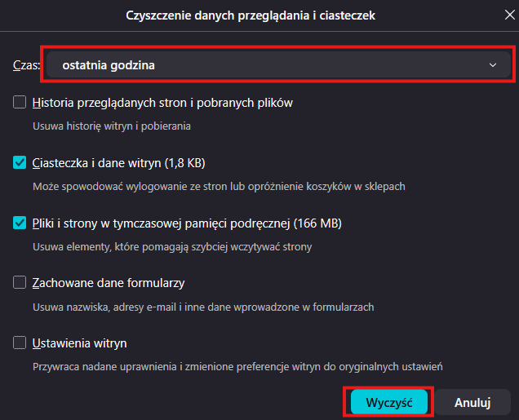The width and height of the screenshot is (519, 420).
Task: Confirm clearing with the Wyczyść button
Action: 389,402
